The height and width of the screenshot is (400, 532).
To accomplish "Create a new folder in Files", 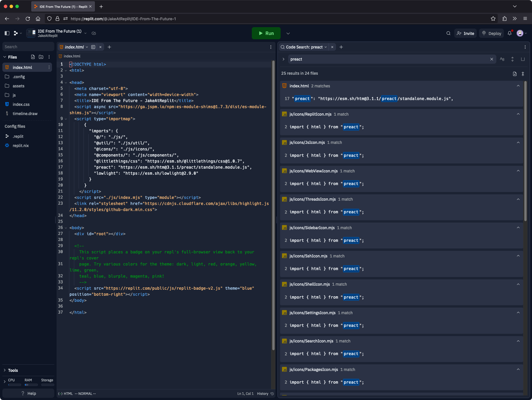I will pos(41,57).
